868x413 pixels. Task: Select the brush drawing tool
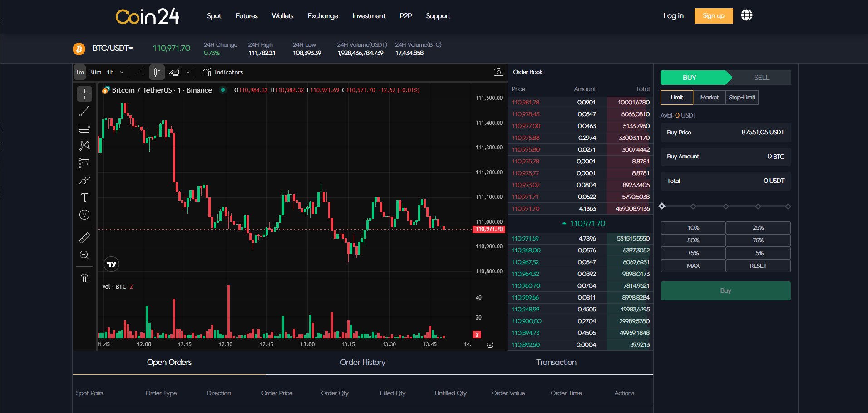pyautogui.click(x=84, y=180)
